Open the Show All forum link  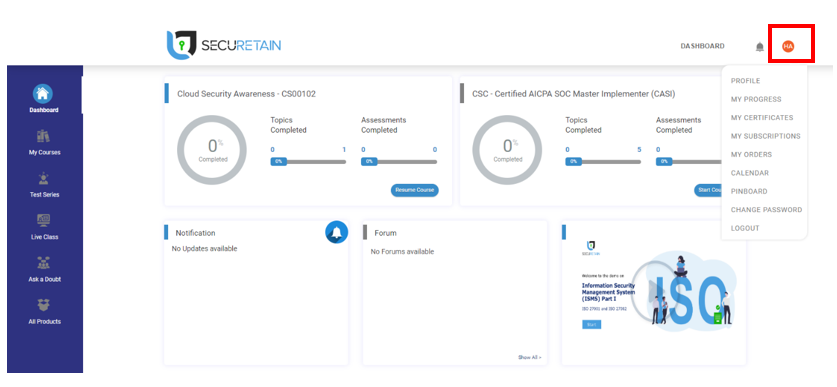pyautogui.click(x=530, y=357)
